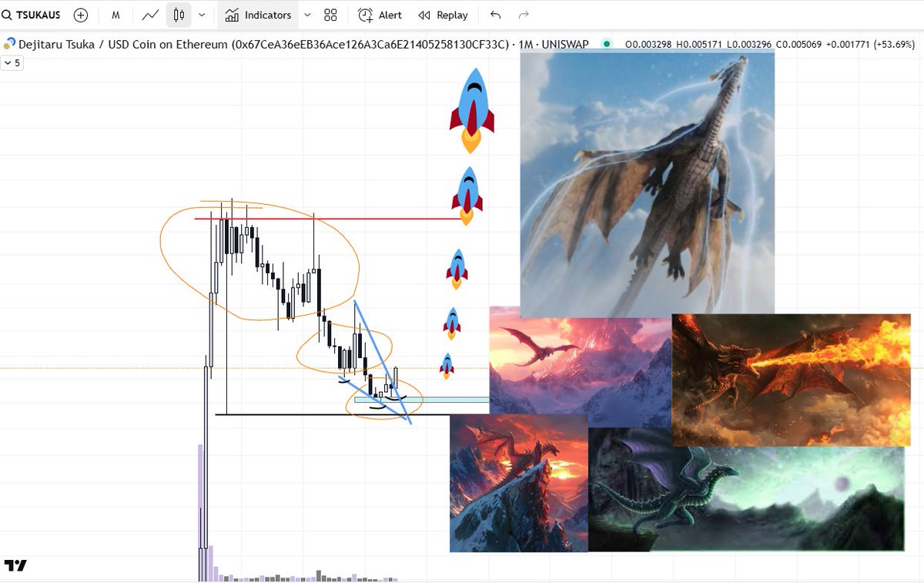Viewport: 924px width, 583px height.
Task: Click the 1M interval label in the legend
Action: point(527,45)
